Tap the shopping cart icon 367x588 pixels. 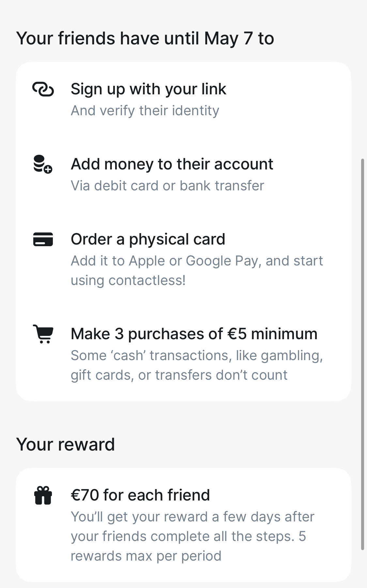[x=43, y=334]
